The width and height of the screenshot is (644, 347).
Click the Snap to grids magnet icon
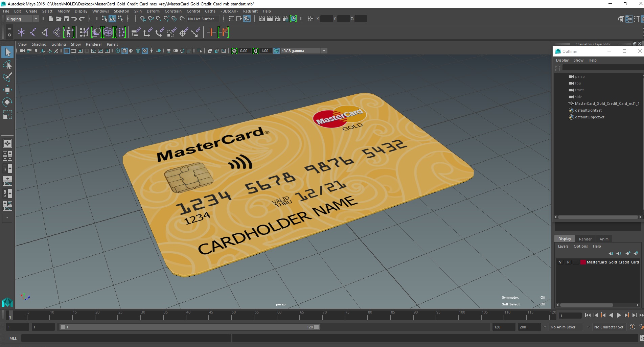pyautogui.click(x=143, y=19)
